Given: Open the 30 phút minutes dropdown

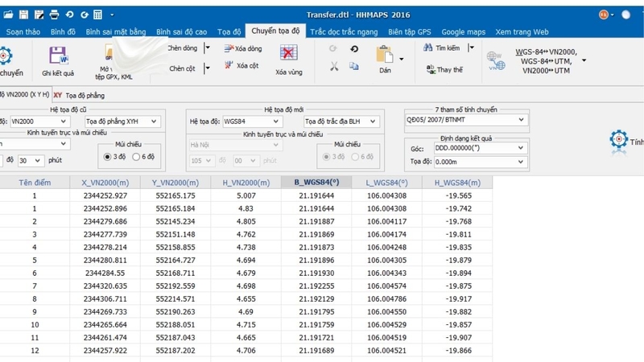Looking at the screenshot, I should click(31, 160).
